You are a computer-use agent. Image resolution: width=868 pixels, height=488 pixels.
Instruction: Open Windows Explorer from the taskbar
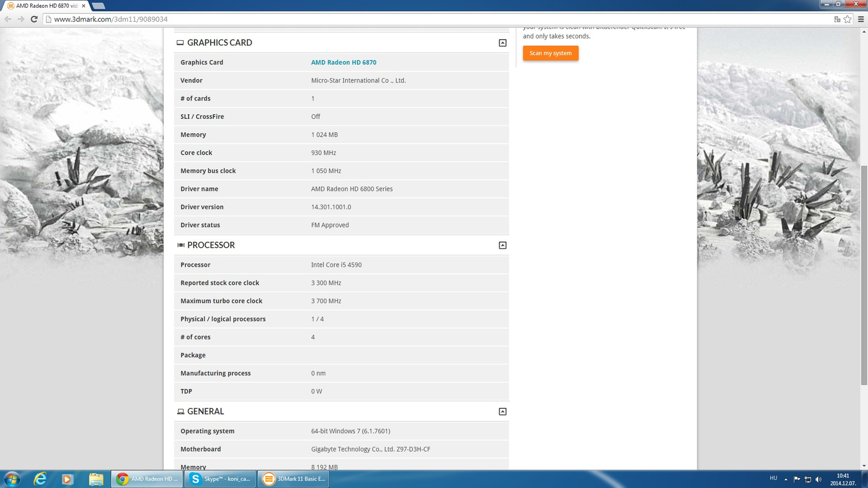96,479
